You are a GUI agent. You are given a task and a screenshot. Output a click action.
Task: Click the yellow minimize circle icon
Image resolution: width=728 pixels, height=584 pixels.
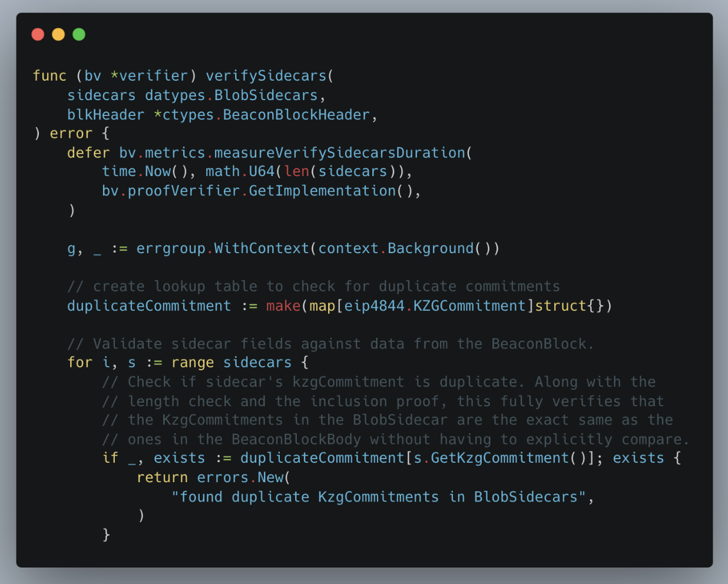point(58,34)
